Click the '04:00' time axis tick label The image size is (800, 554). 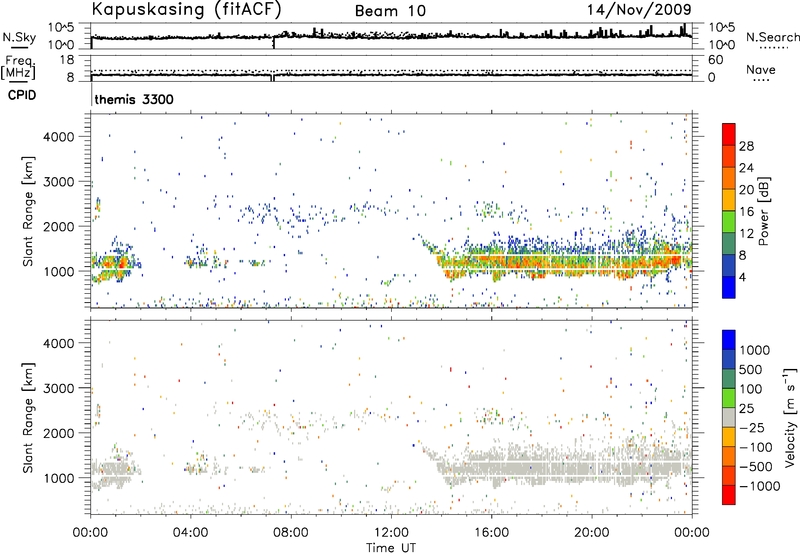[x=190, y=533]
